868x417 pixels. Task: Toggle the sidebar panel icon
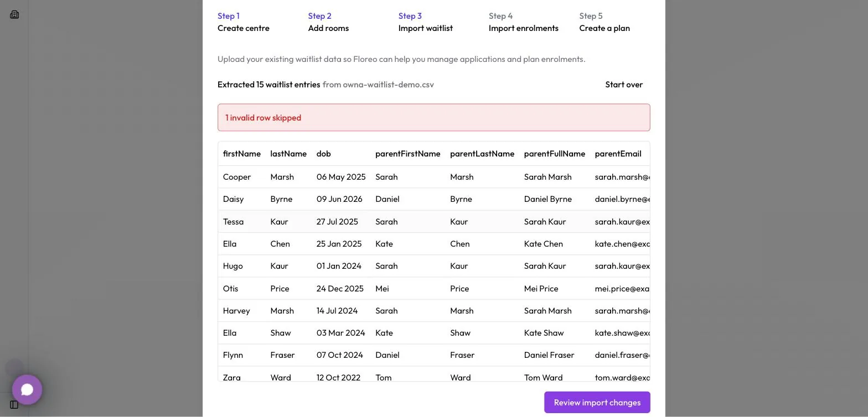(x=14, y=404)
